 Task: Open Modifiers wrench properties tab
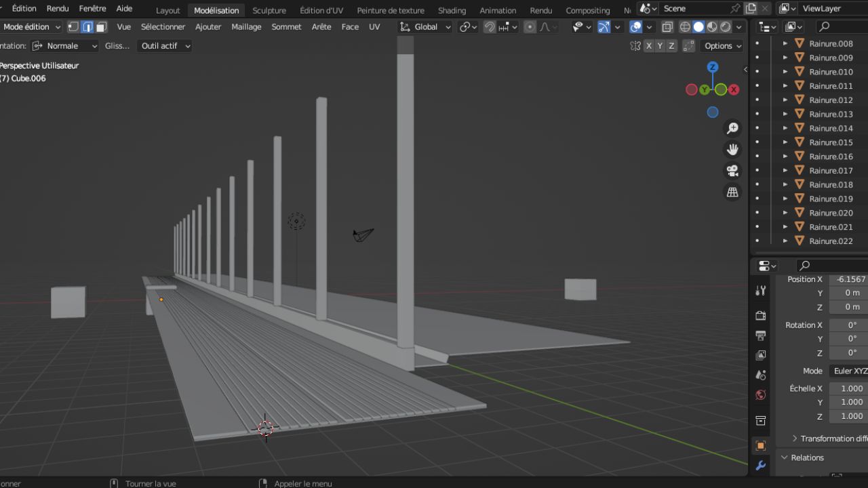pyautogui.click(x=761, y=466)
